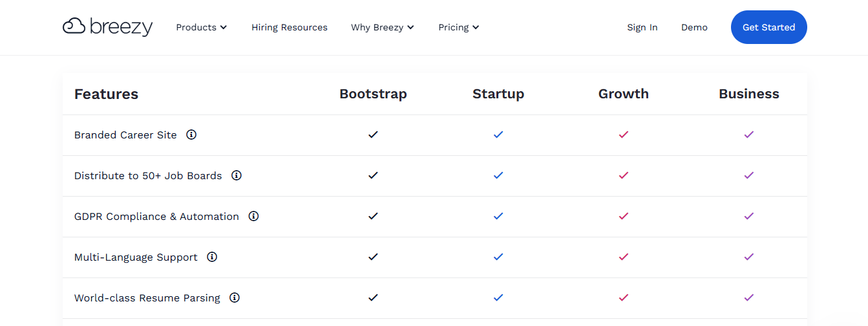Expand the Products dropdown menu
The height and width of the screenshot is (326, 868).
point(202,27)
